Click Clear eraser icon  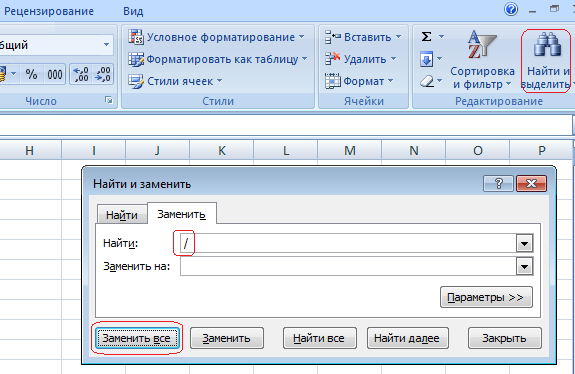tap(427, 81)
